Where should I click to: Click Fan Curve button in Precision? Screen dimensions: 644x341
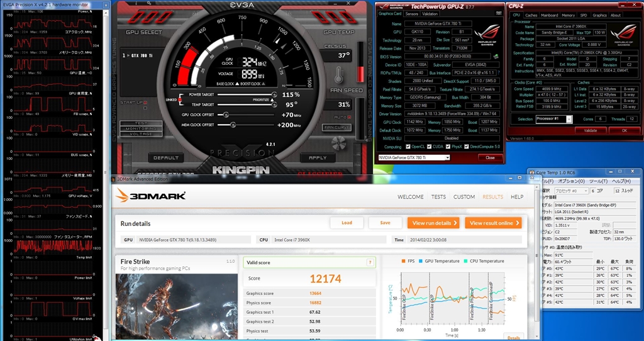pyautogui.click(x=336, y=127)
